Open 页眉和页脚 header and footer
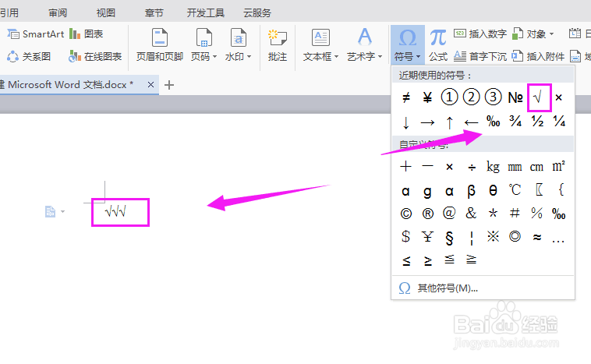 (x=159, y=44)
